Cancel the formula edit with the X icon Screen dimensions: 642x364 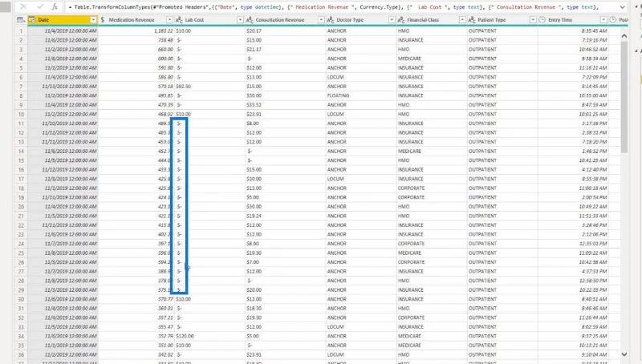coord(23,6)
